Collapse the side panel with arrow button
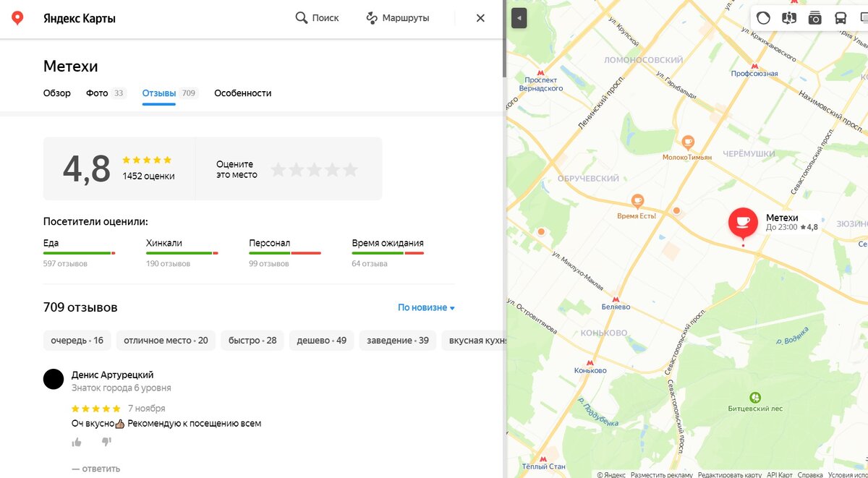The height and width of the screenshot is (478, 868). tap(519, 18)
